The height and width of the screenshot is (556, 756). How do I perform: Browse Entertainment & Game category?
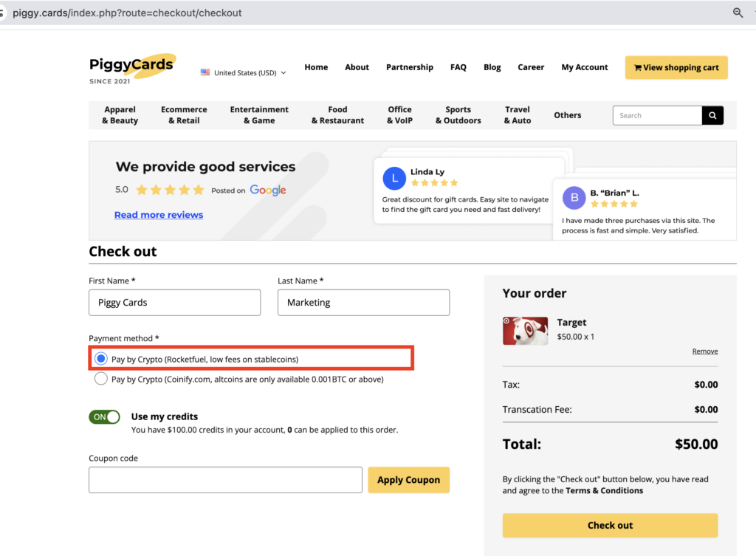click(x=259, y=115)
